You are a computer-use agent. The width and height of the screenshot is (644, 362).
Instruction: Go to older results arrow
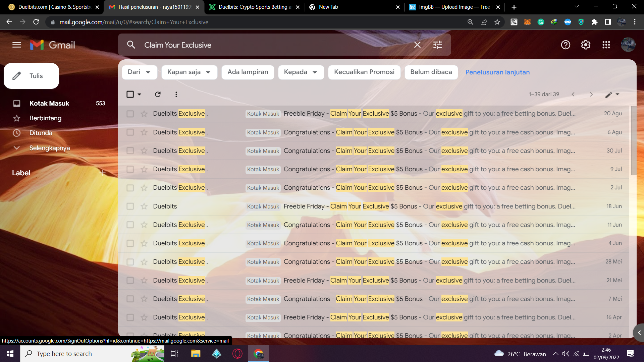click(x=591, y=94)
